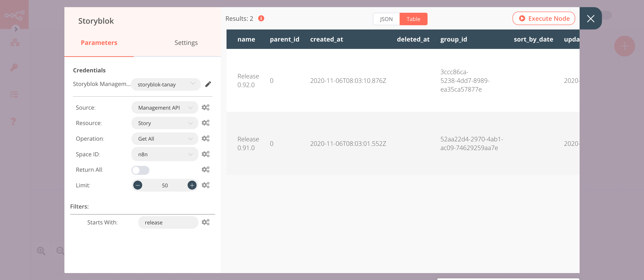Select the JSON view tab
644x280 pixels.
tap(386, 19)
